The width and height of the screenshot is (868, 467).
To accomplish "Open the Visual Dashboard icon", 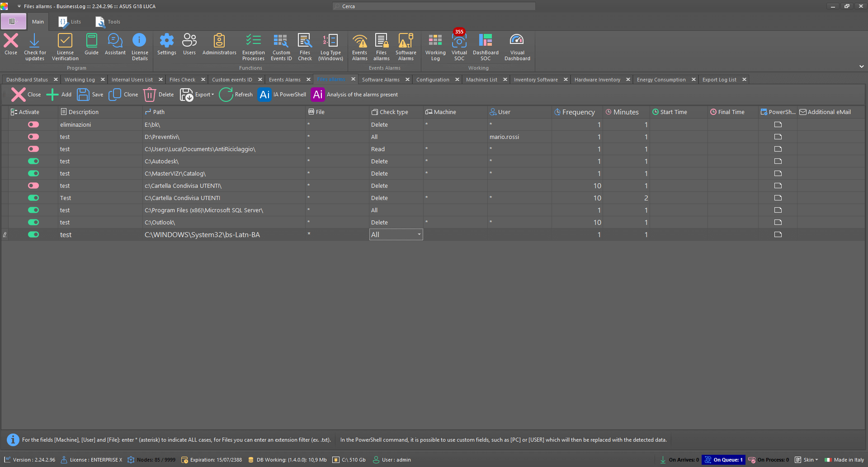I will click(517, 47).
